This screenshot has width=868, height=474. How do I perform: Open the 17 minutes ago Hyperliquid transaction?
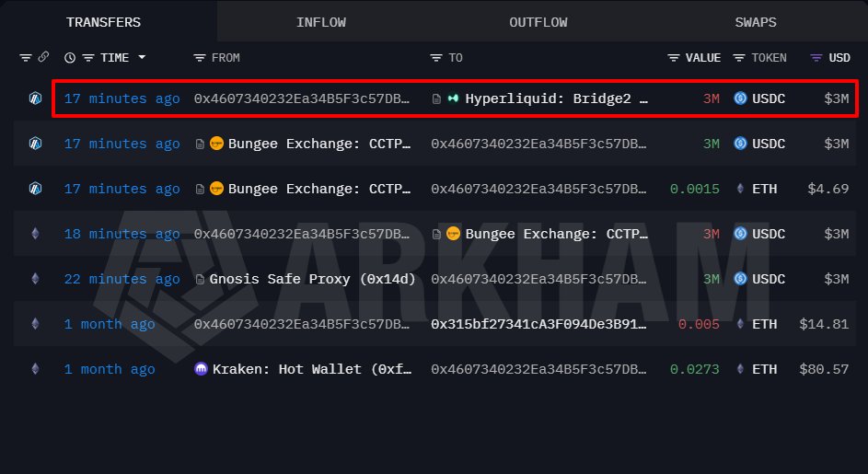coord(122,98)
